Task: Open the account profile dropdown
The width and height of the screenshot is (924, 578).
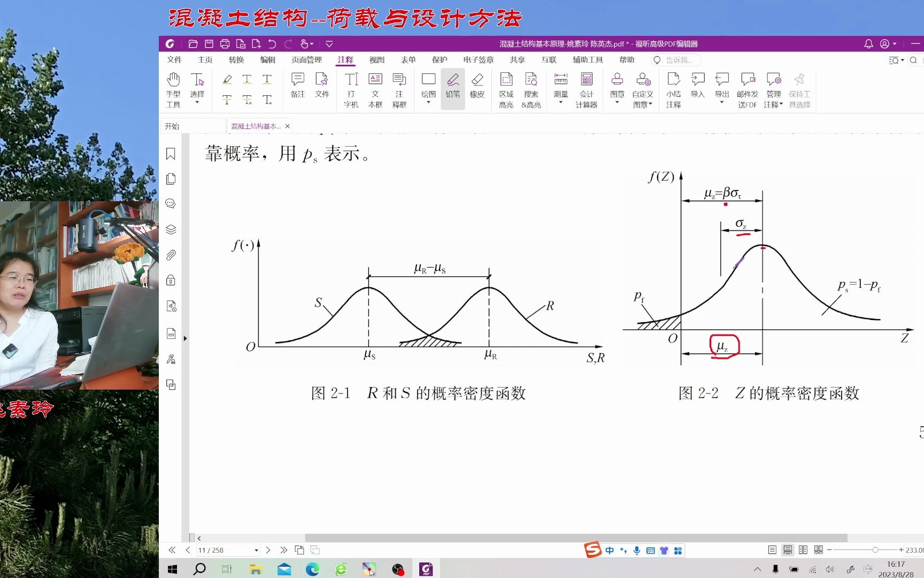Action: point(888,44)
